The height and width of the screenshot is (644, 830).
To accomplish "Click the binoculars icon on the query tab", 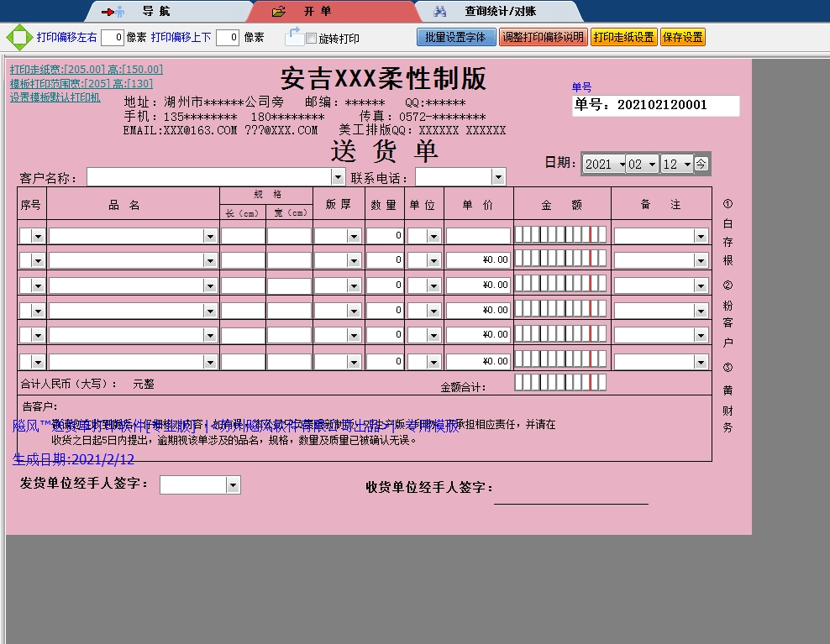I will pyautogui.click(x=439, y=12).
